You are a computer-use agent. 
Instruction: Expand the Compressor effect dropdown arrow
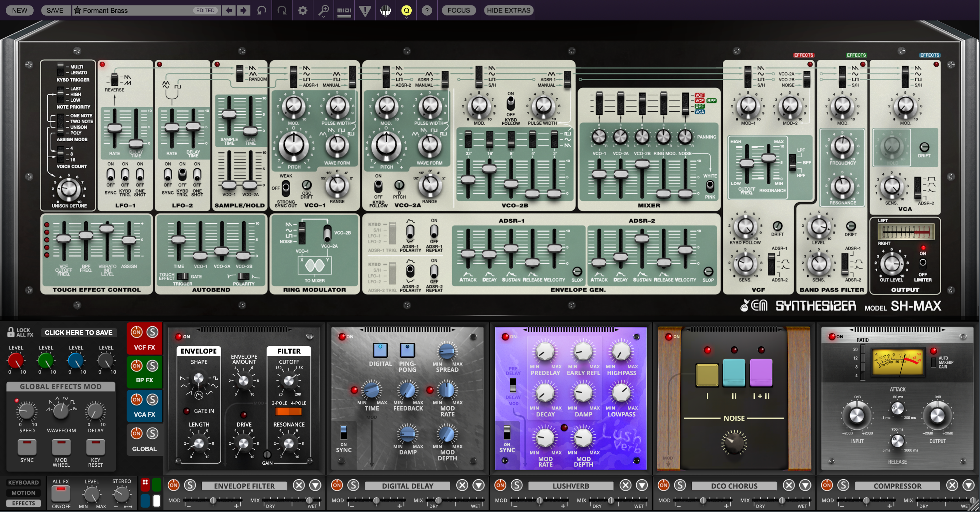click(968, 485)
